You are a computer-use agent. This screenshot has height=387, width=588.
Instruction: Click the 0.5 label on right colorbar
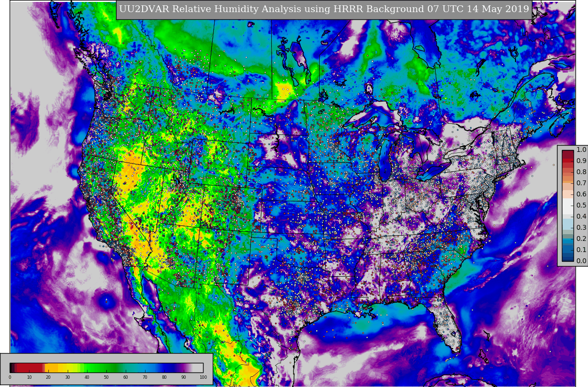pos(581,206)
